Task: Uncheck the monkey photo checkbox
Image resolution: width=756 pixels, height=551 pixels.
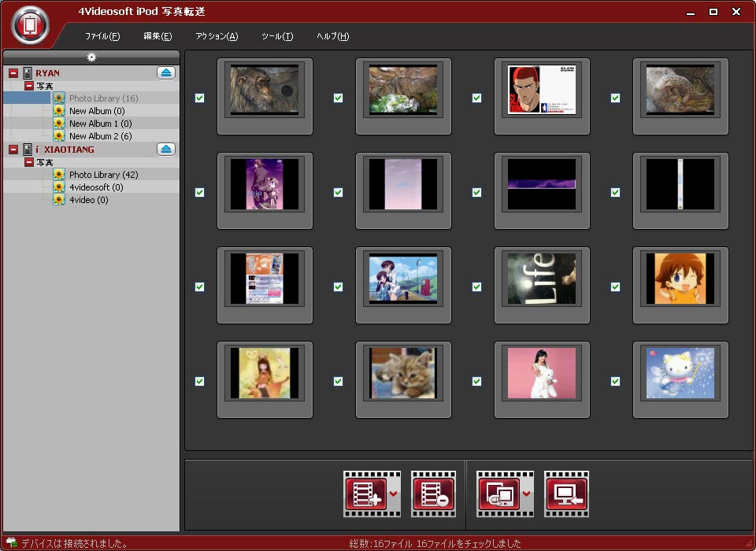Action: [199, 98]
